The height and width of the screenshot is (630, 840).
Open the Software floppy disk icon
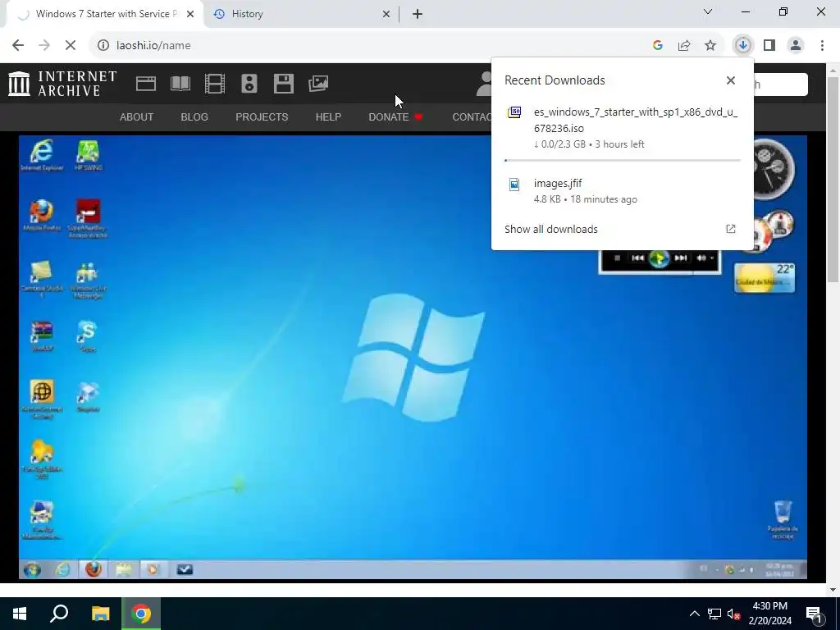coord(283,84)
